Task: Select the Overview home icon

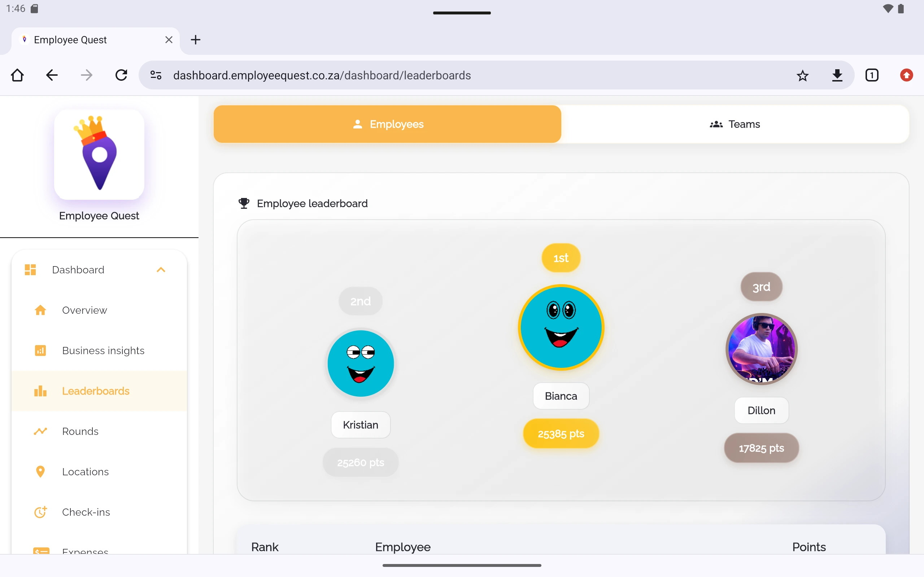Action: [40, 310]
